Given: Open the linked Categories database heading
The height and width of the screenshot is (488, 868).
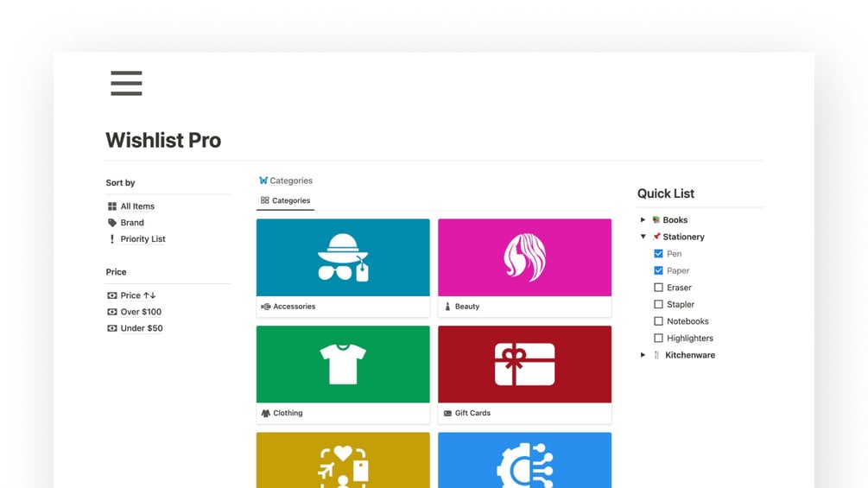Looking at the screenshot, I should point(291,181).
